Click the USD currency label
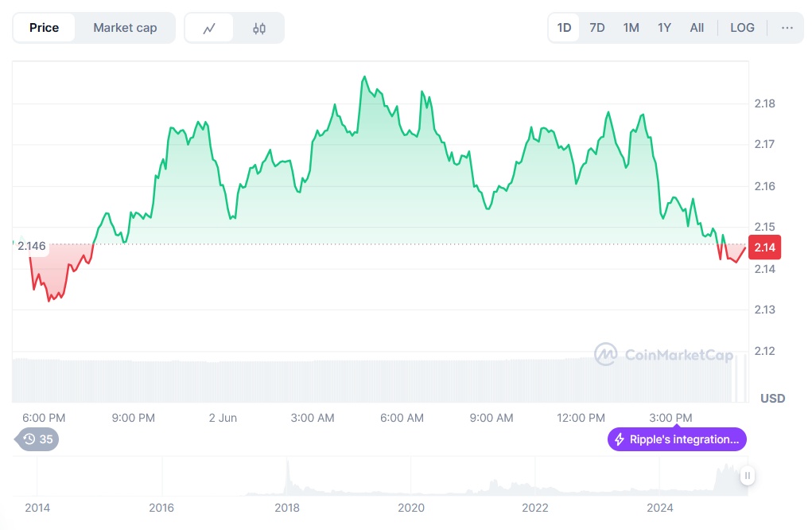812x530 pixels. pos(772,398)
